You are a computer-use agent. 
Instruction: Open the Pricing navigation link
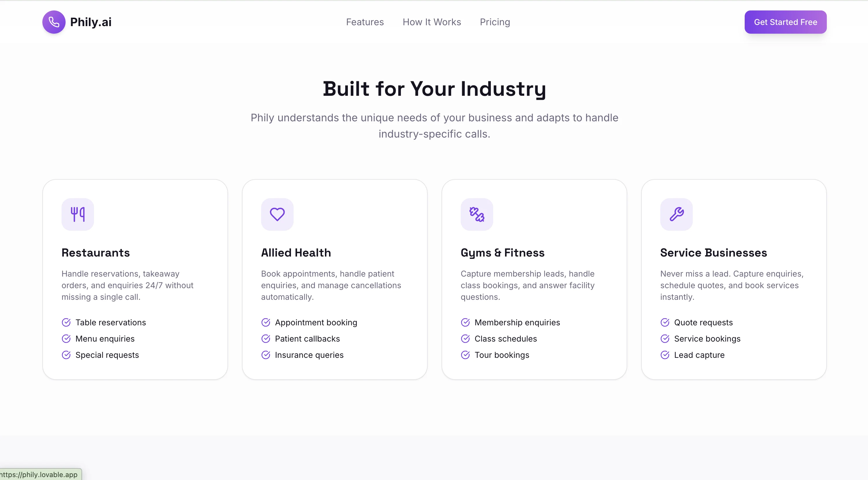pos(495,22)
